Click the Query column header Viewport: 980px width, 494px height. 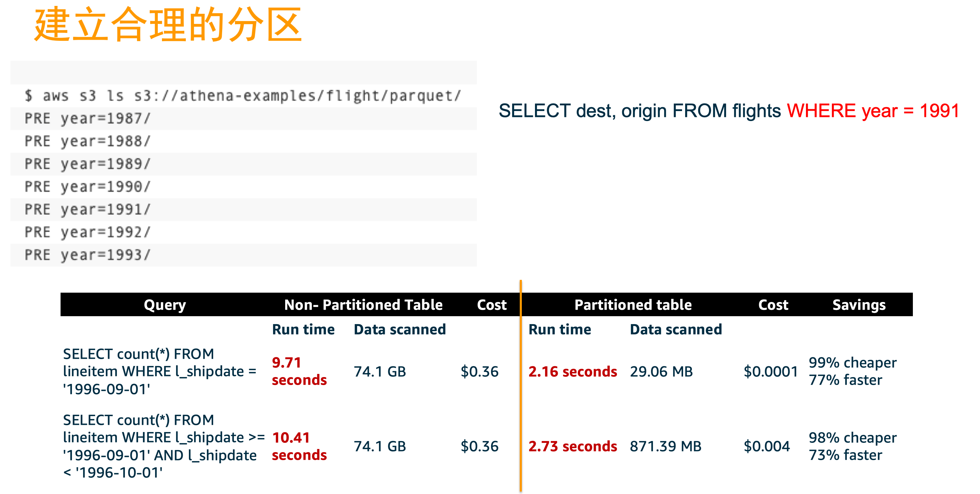tap(165, 305)
